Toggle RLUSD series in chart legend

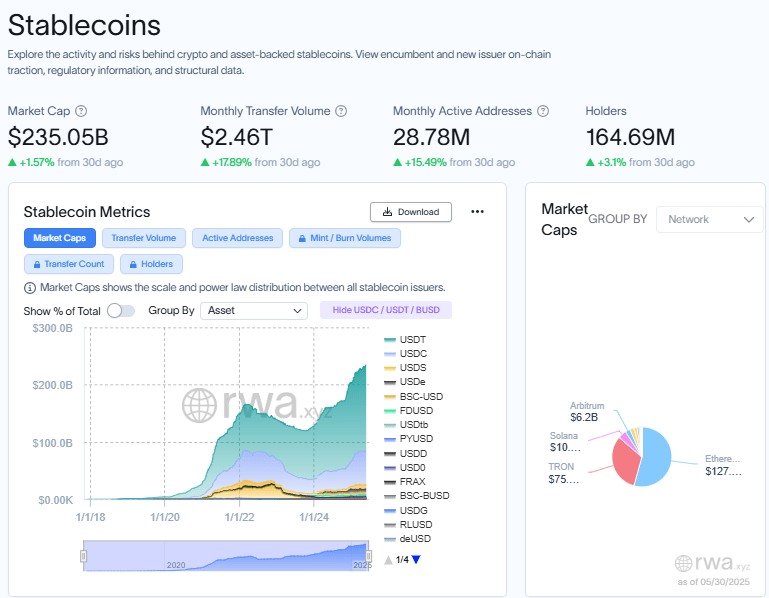point(408,525)
